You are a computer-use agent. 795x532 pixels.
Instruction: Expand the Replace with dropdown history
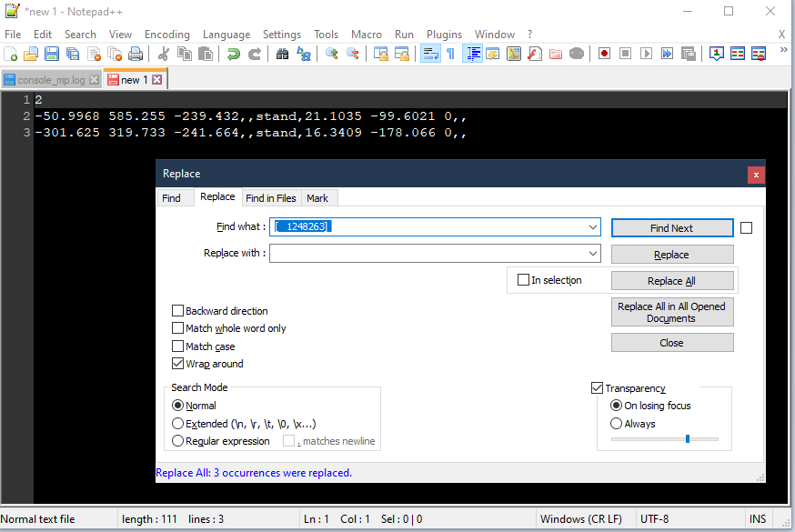click(x=593, y=254)
